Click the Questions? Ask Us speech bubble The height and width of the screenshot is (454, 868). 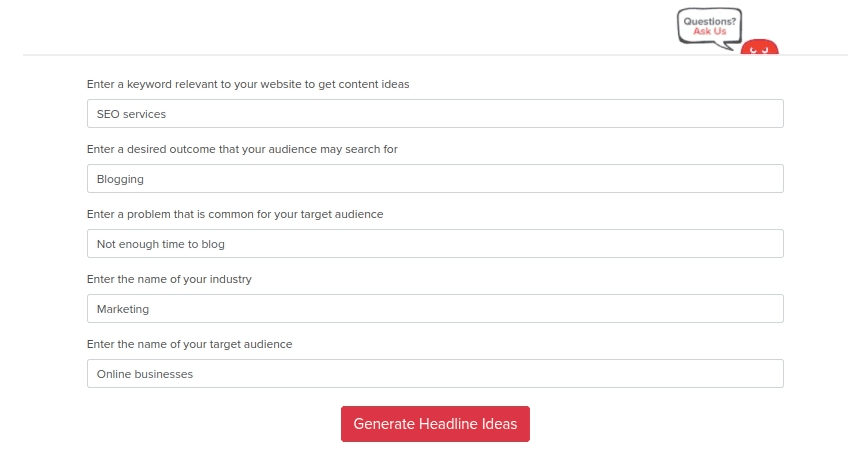click(x=710, y=26)
